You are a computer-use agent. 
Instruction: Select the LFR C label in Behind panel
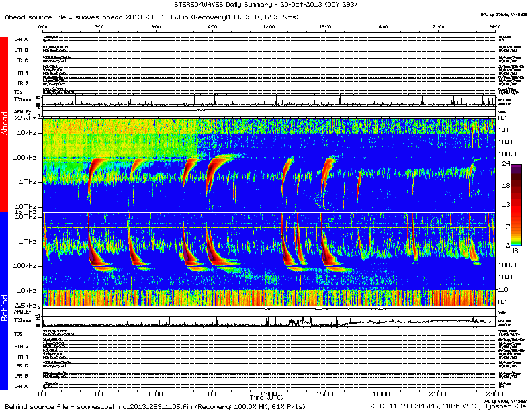pyautogui.click(x=21, y=365)
